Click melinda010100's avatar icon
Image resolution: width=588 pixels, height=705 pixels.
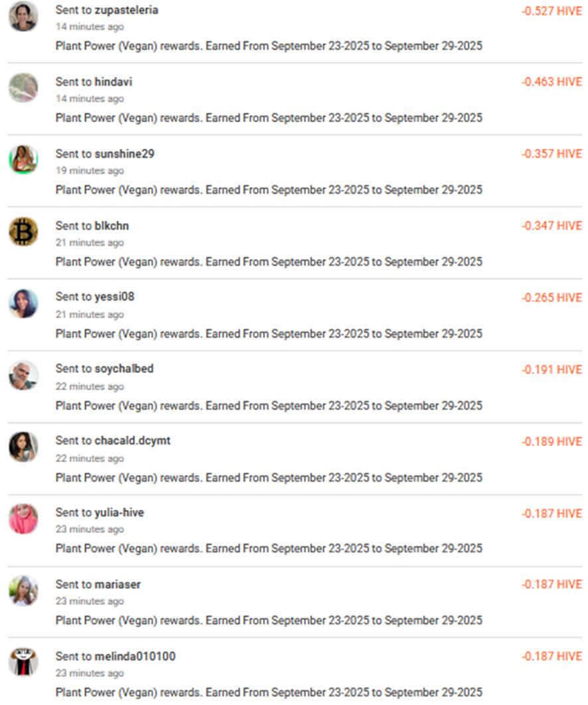point(23,662)
